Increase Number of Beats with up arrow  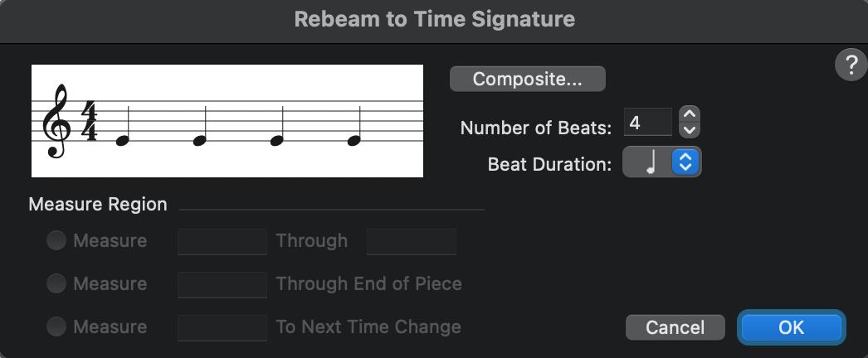click(690, 114)
